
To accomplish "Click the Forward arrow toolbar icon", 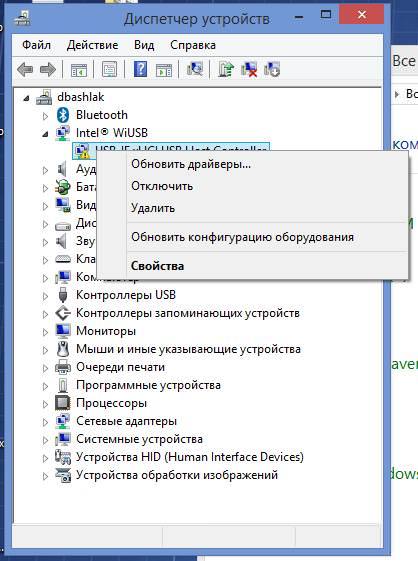I will 48,69.
